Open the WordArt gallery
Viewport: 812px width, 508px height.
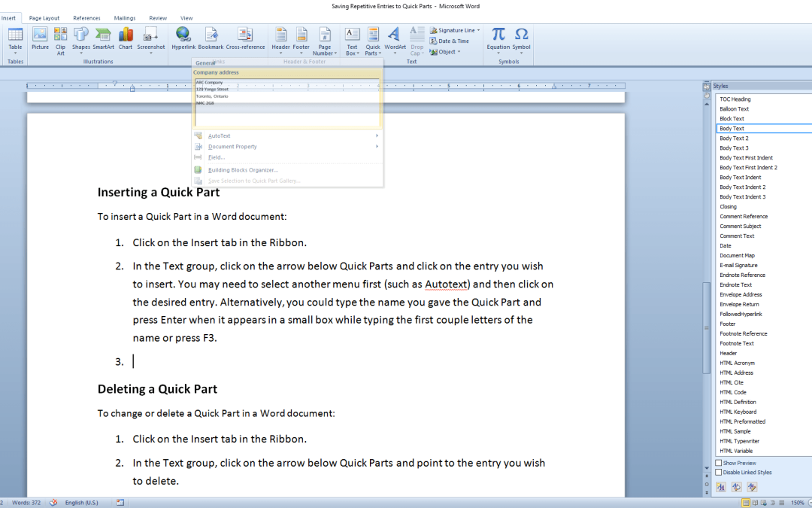point(395,39)
